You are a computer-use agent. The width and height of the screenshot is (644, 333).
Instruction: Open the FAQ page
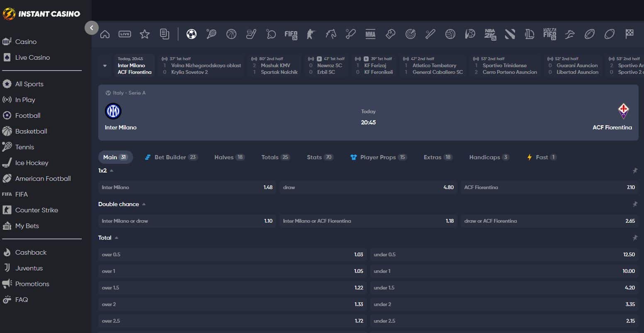pos(22,299)
